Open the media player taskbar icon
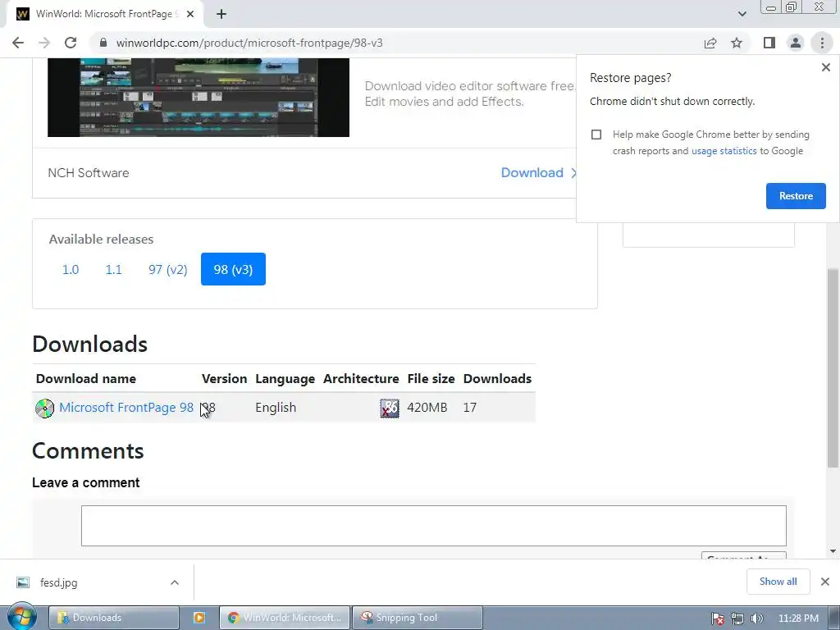 [x=199, y=618]
